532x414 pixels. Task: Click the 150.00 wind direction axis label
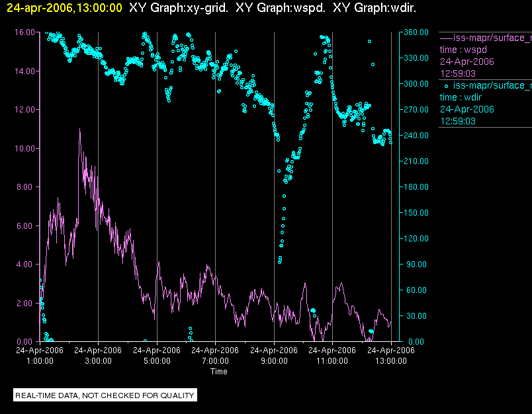coord(416,212)
